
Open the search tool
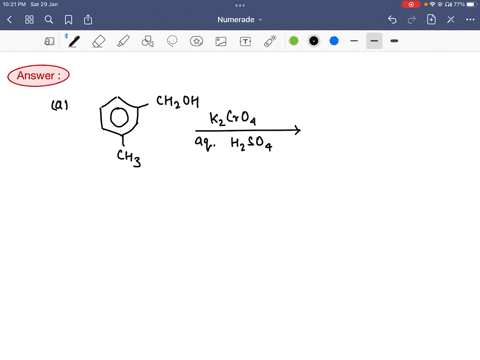click(49, 20)
